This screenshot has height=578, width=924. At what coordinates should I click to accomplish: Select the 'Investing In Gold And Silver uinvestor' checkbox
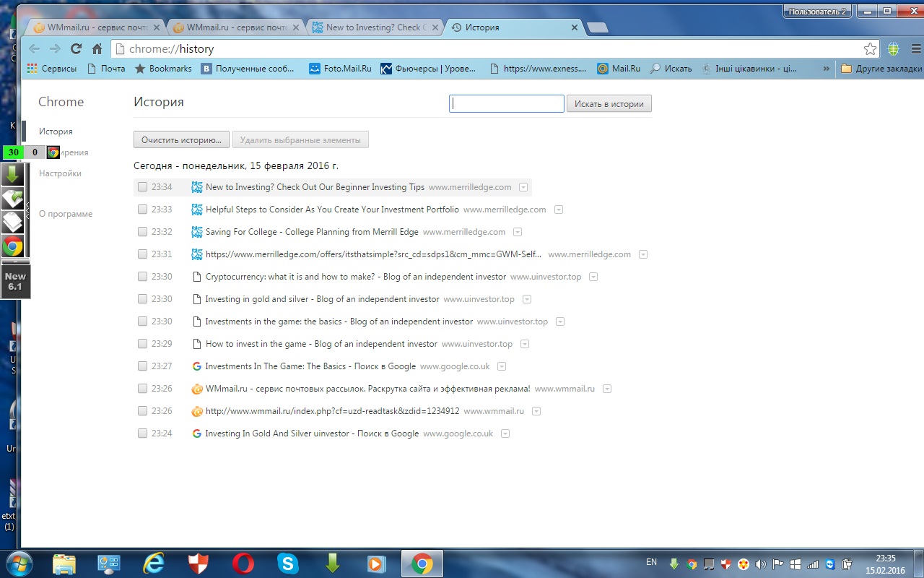(143, 433)
